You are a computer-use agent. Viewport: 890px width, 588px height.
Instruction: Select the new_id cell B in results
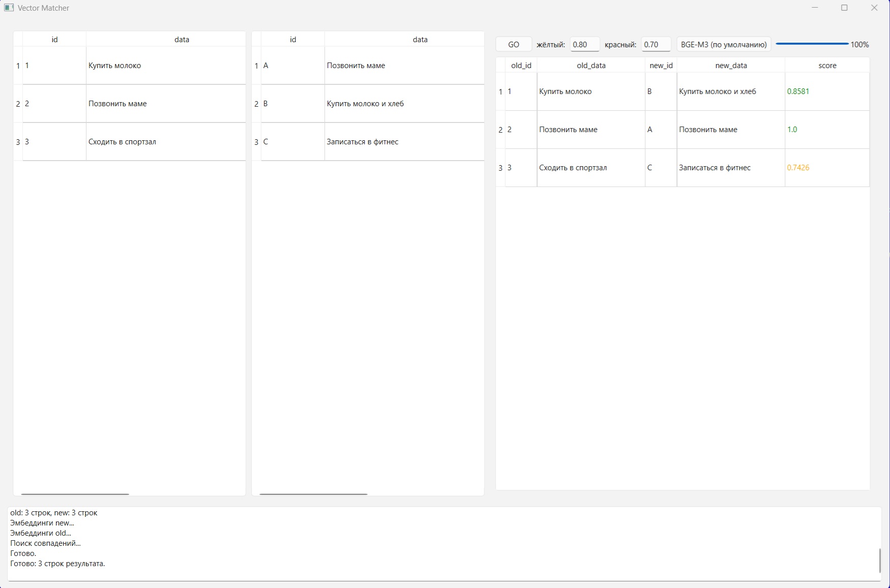click(x=661, y=91)
